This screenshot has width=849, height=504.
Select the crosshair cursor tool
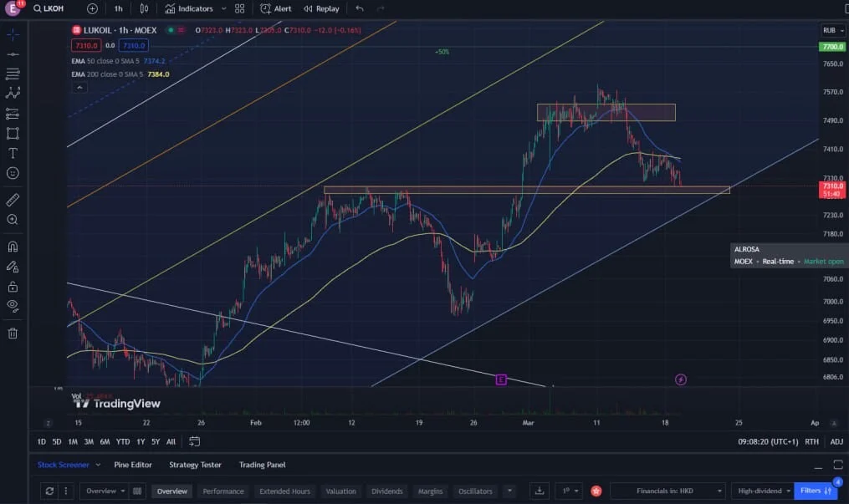point(13,35)
